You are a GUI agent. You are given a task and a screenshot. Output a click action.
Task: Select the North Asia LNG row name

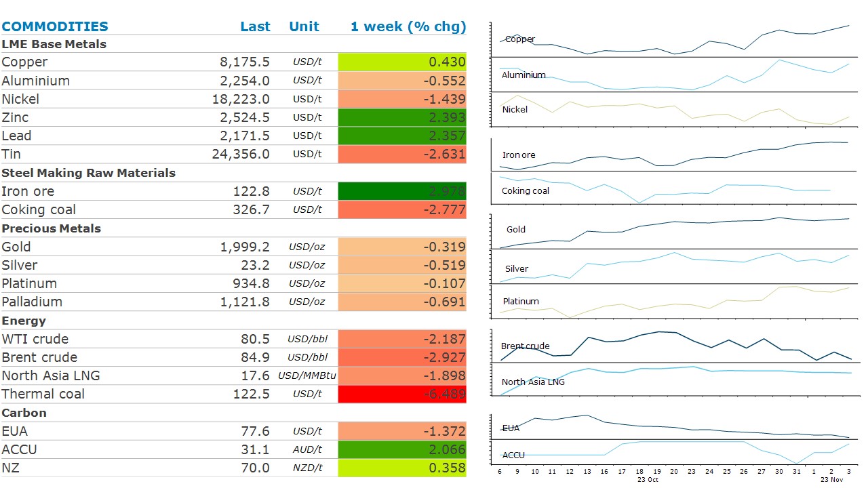point(52,375)
